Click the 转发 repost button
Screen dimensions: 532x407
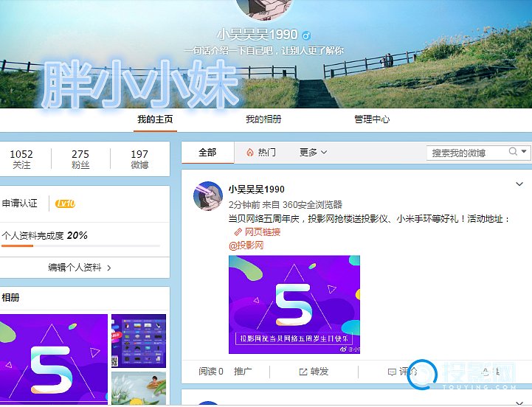pos(314,372)
